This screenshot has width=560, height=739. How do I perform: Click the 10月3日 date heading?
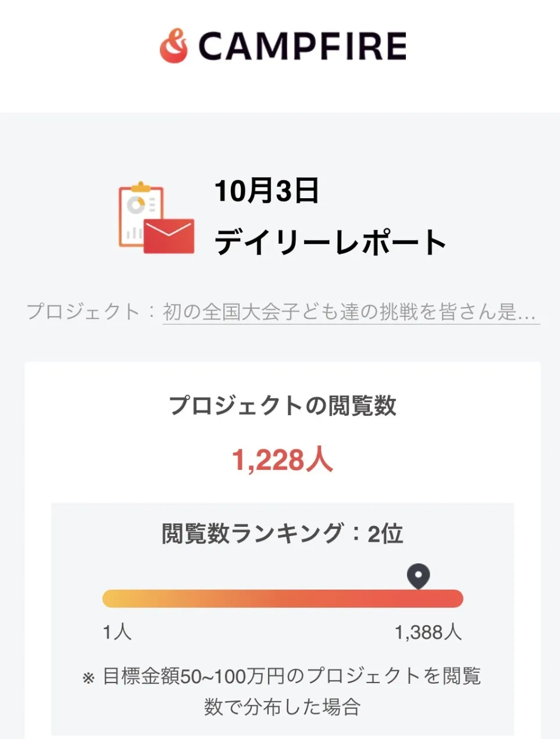tap(267, 190)
